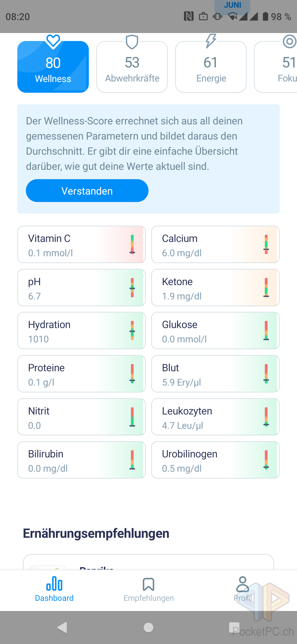Click the Calcium level indicator bar
297x644 pixels.
[x=266, y=244]
